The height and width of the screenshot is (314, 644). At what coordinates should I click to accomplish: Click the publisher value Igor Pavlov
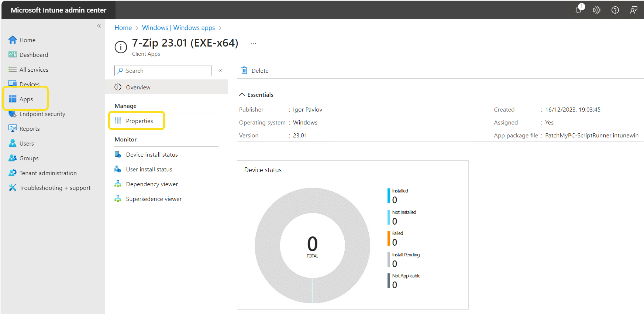coord(308,109)
